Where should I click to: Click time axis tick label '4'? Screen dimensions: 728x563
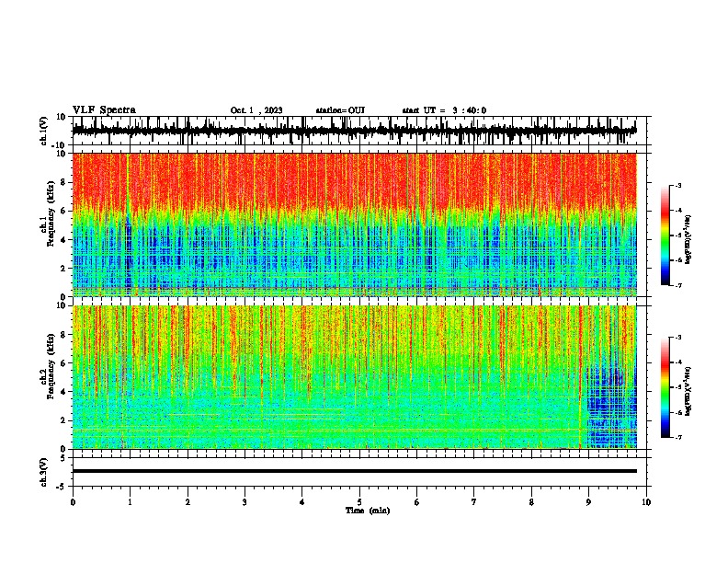point(302,502)
